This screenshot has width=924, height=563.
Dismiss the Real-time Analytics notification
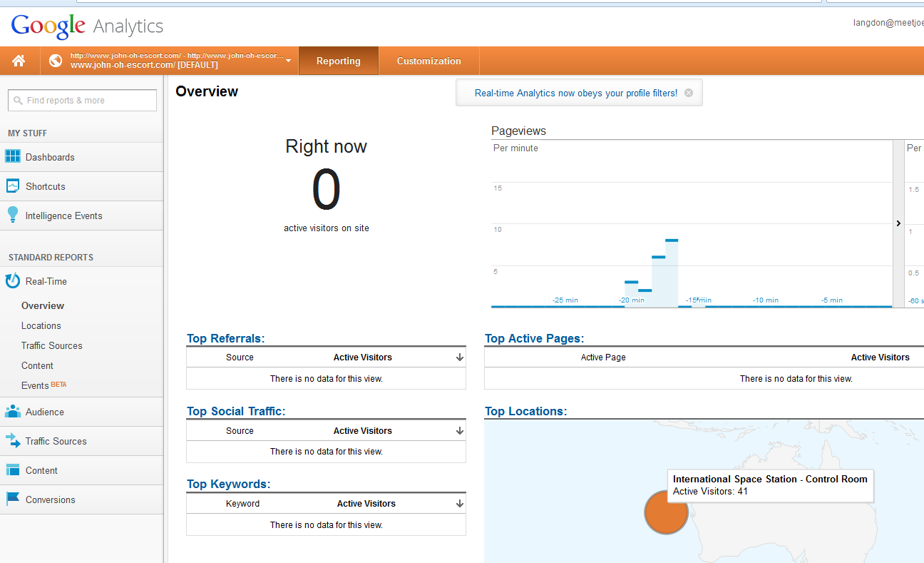[x=688, y=93]
